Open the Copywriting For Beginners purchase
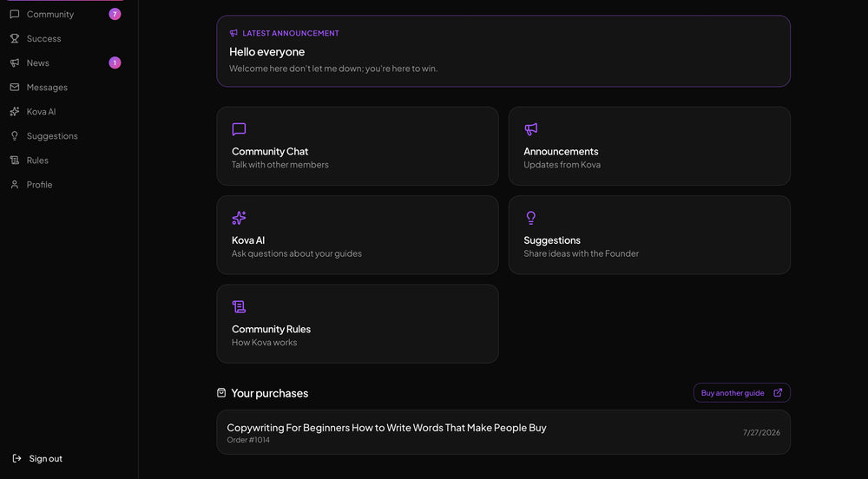 tap(503, 432)
